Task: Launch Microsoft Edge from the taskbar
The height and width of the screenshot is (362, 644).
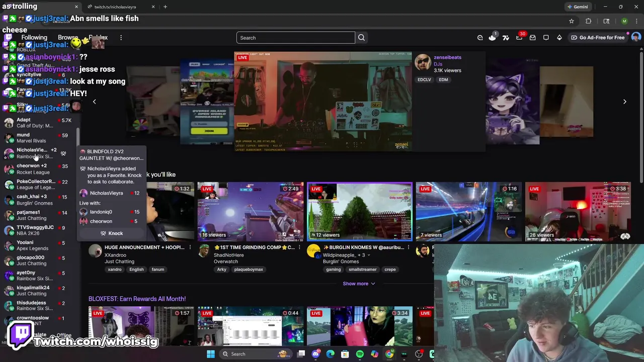Action: pos(330,354)
